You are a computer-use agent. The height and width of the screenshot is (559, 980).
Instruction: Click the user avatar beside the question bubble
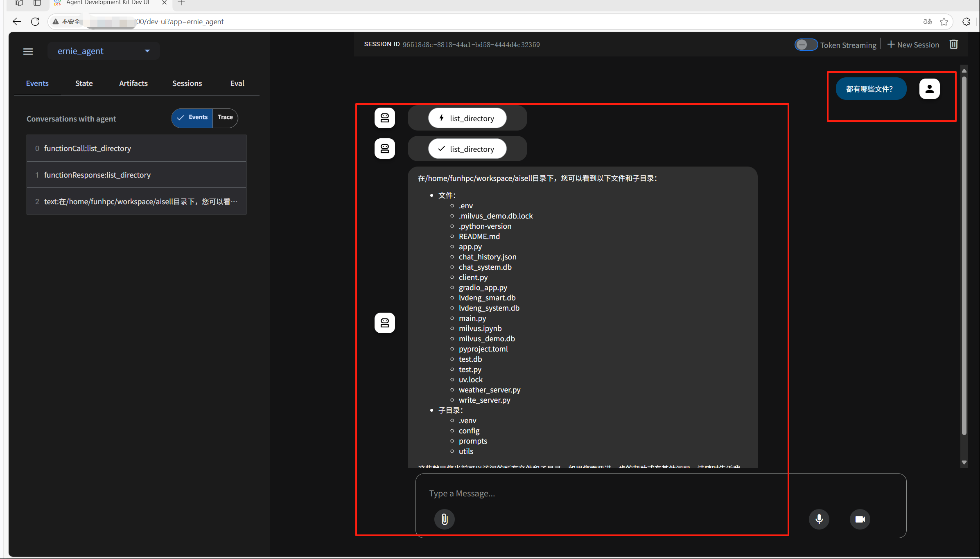tap(929, 88)
